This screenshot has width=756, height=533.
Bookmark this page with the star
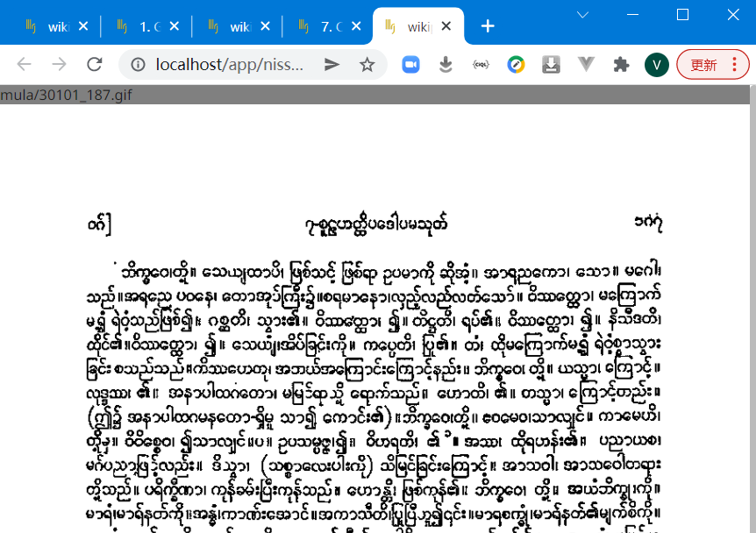click(x=367, y=65)
